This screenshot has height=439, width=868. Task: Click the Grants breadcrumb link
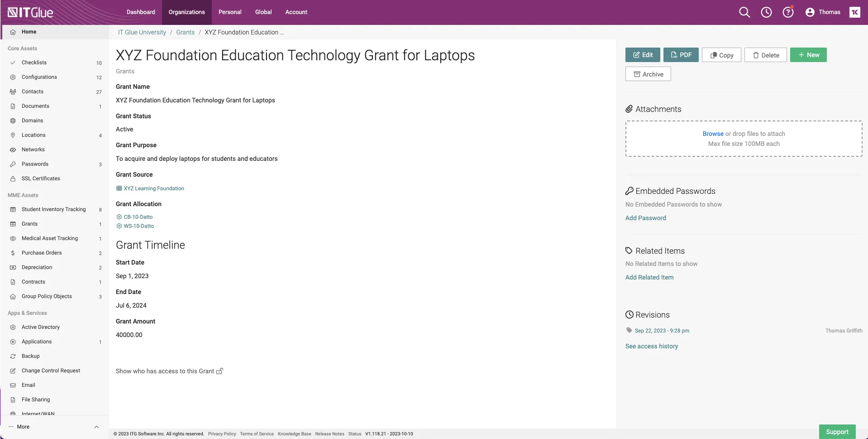tap(185, 32)
